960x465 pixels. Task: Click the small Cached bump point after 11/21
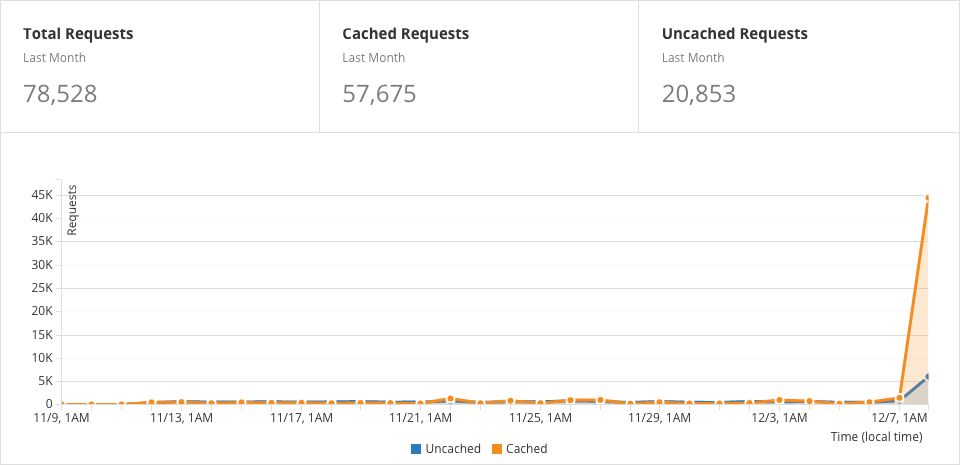[451, 399]
